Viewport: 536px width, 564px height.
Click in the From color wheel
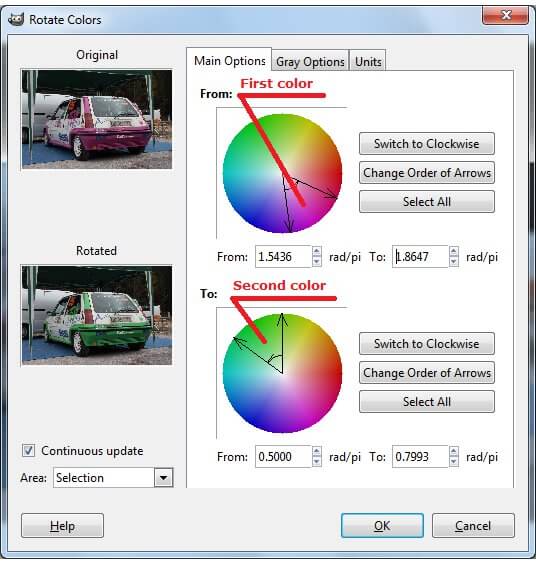(282, 173)
